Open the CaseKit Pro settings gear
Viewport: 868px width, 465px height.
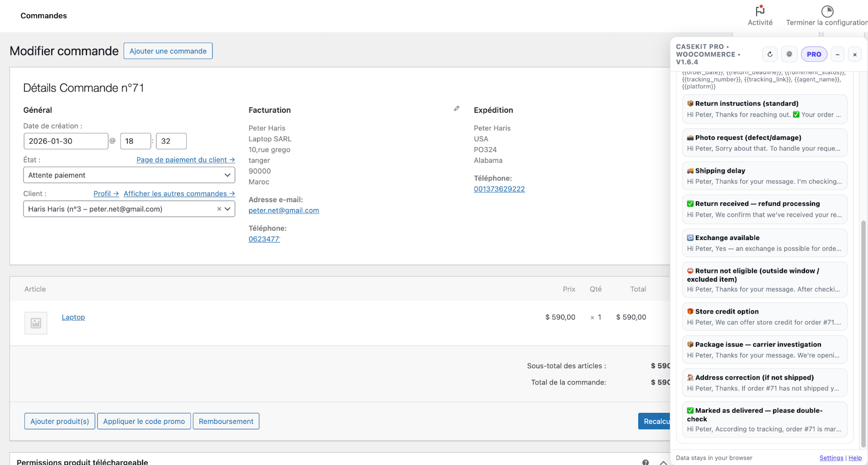click(789, 54)
